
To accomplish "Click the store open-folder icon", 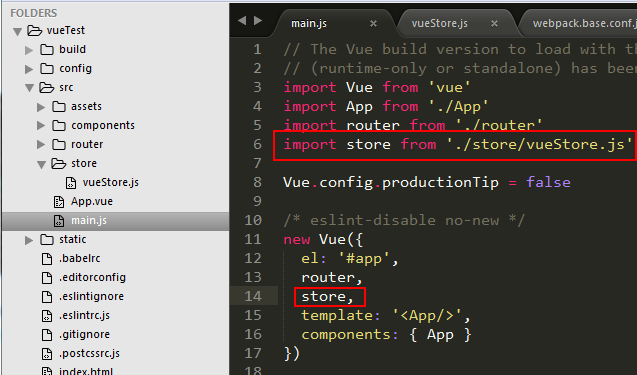I will click(58, 163).
